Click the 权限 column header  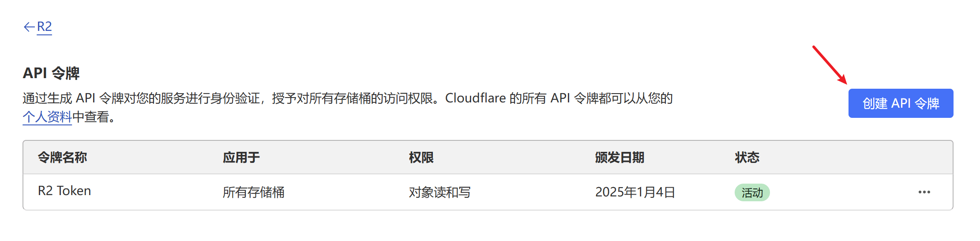click(x=421, y=158)
